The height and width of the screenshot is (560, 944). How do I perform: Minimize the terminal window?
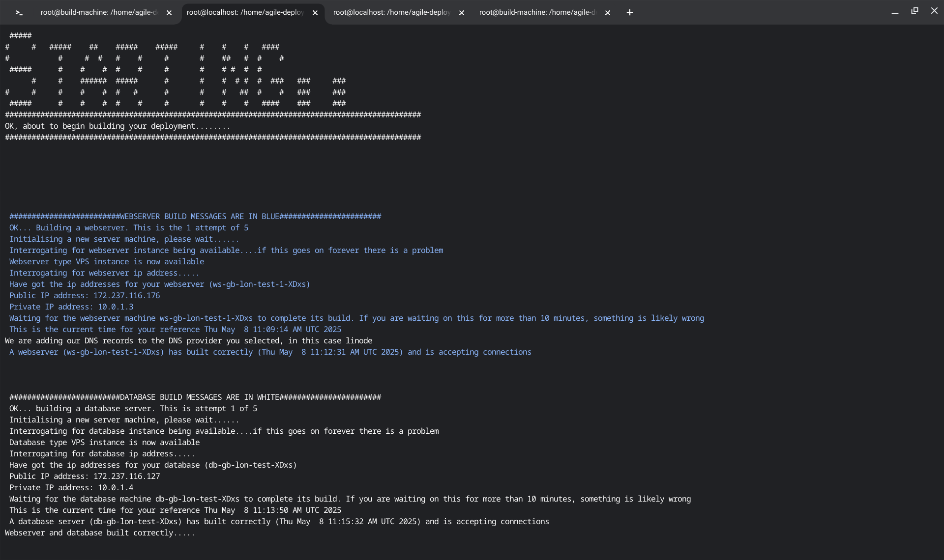click(895, 12)
